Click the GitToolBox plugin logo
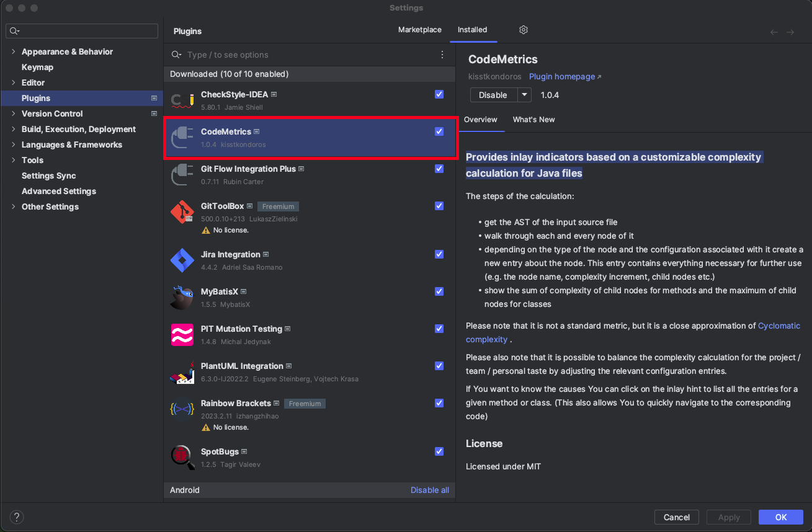 pos(182,212)
